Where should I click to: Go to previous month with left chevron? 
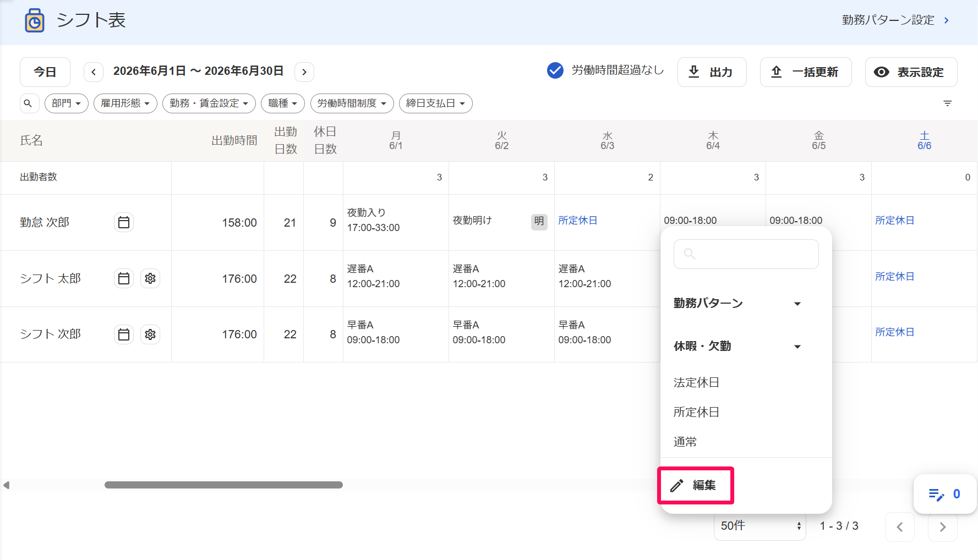(x=94, y=72)
